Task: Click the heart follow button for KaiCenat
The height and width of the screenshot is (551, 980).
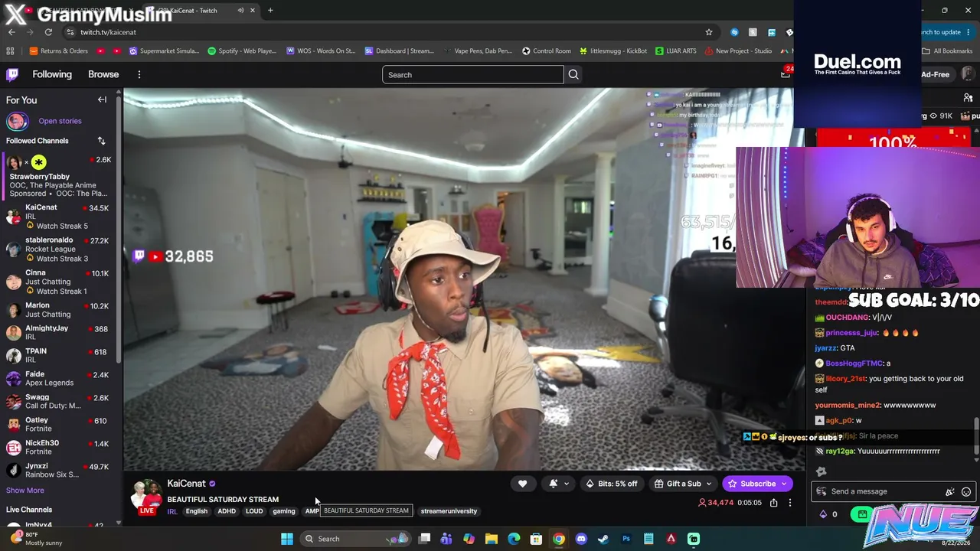Action: pyautogui.click(x=522, y=484)
